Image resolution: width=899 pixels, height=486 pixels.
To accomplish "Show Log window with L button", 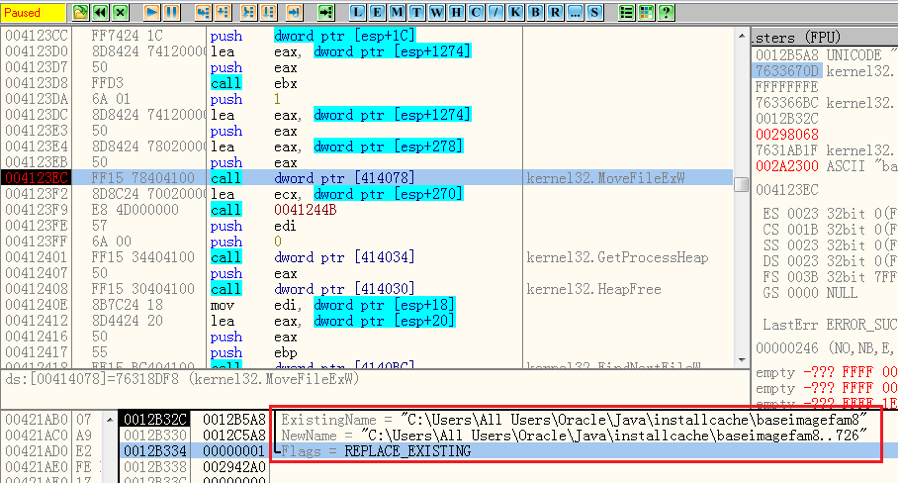I will click(x=357, y=12).
